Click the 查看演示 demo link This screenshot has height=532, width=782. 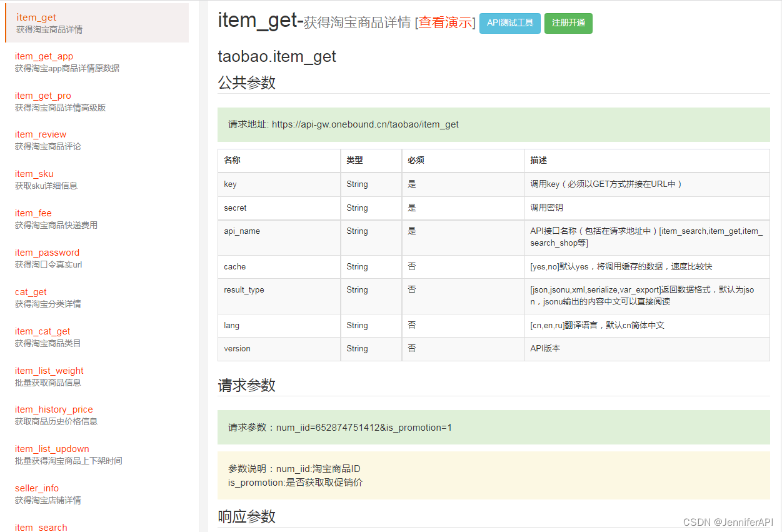[x=445, y=23]
